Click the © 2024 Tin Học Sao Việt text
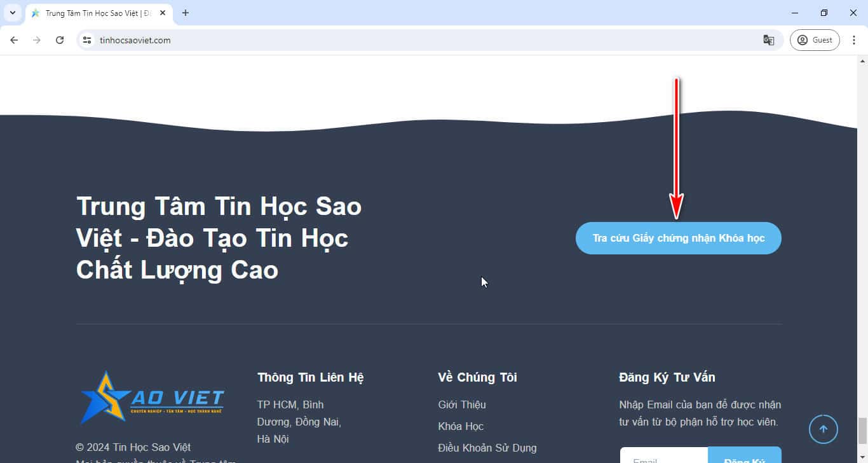The height and width of the screenshot is (463, 868). [x=133, y=447]
